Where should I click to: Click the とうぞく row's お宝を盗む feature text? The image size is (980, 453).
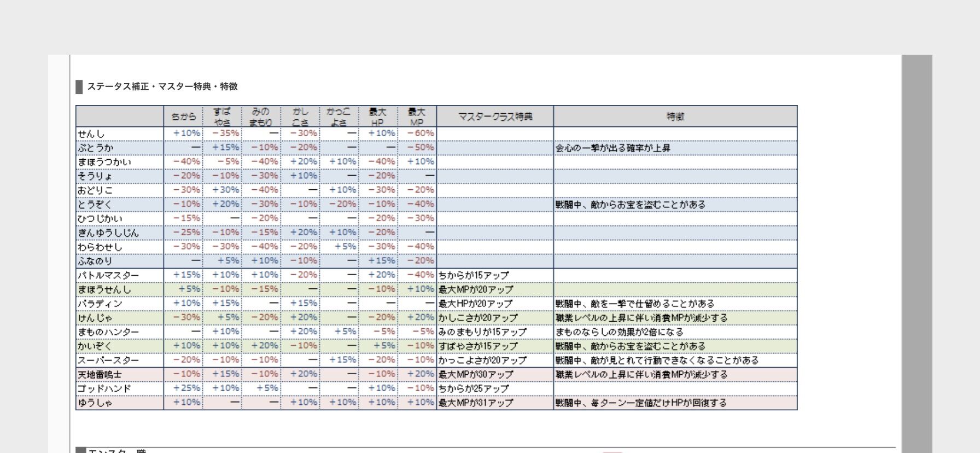coord(631,205)
